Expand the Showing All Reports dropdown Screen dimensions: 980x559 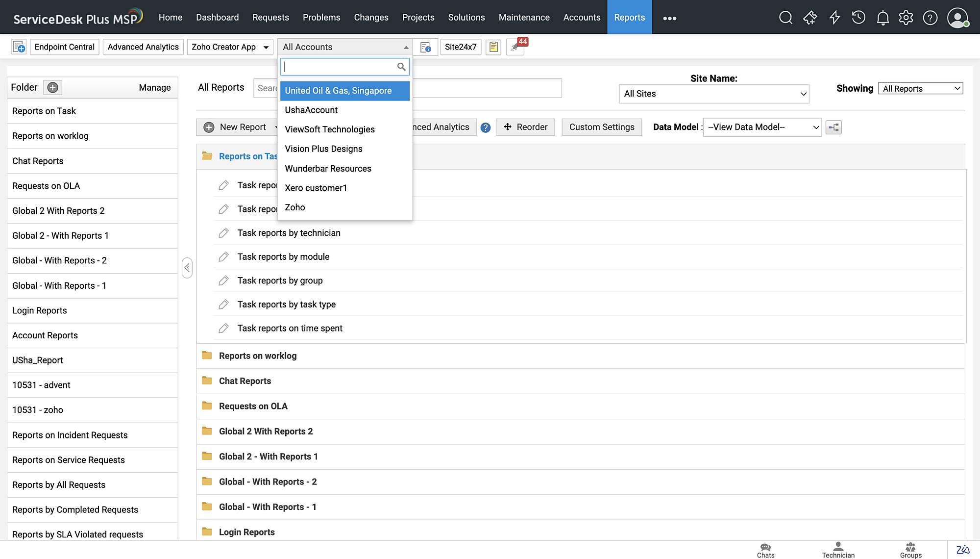(x=920, y=89)
